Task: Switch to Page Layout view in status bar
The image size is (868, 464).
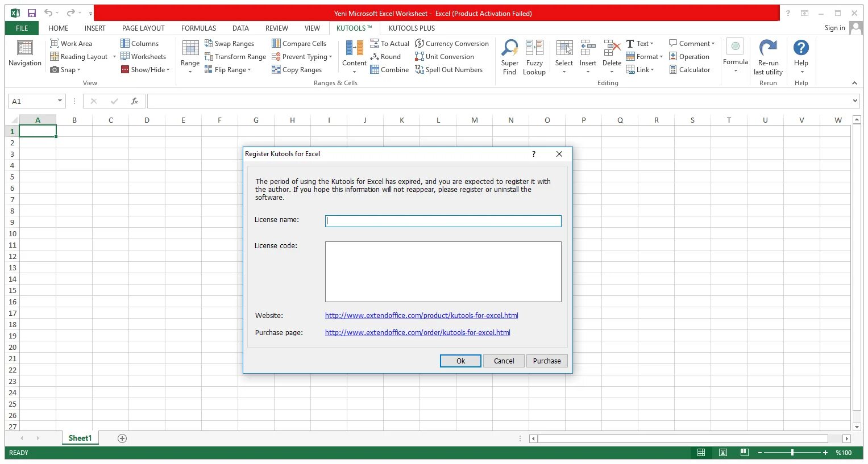Action: coord(722,453)
